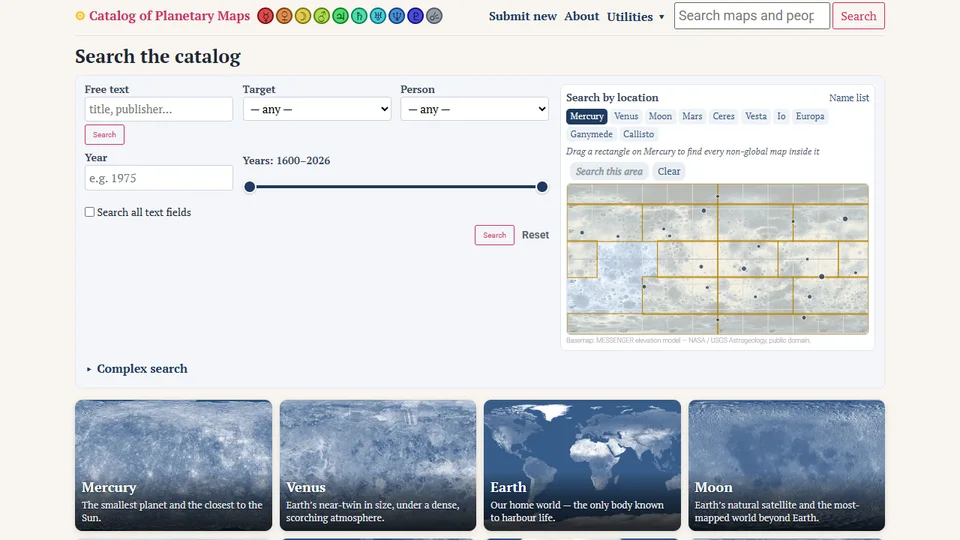Click the Search button next to Reset

click(494, 235)
